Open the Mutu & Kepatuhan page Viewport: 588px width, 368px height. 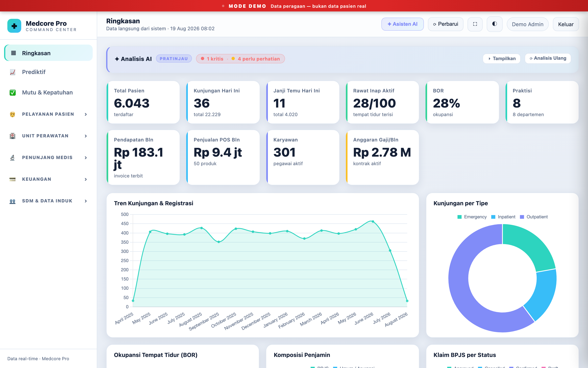tap(48, 92)
